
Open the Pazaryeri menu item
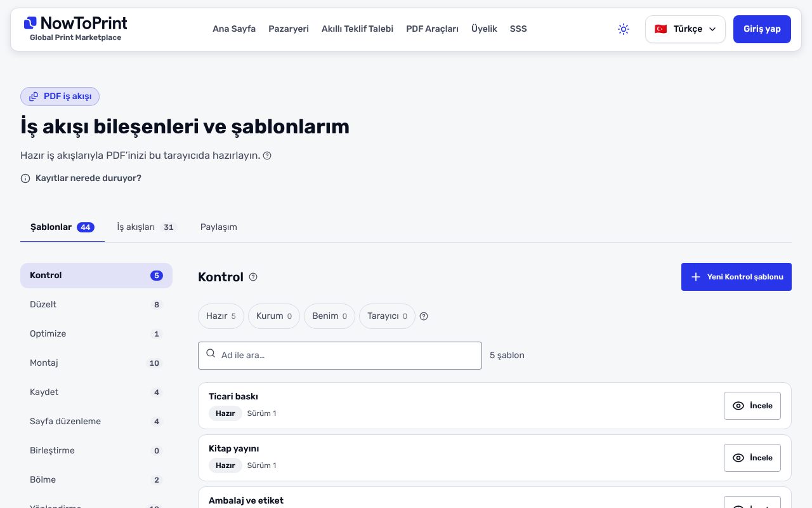click(x=289, y=29)
